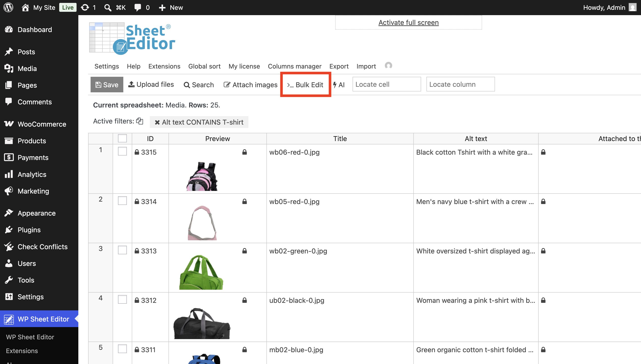Open Bulk Edit tool

(305, 85)
